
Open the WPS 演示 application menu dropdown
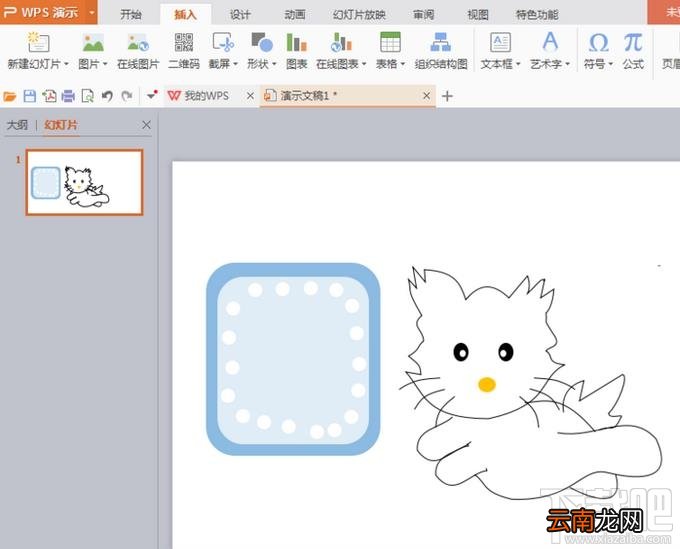pyautogui.click(x=92, y=12)
